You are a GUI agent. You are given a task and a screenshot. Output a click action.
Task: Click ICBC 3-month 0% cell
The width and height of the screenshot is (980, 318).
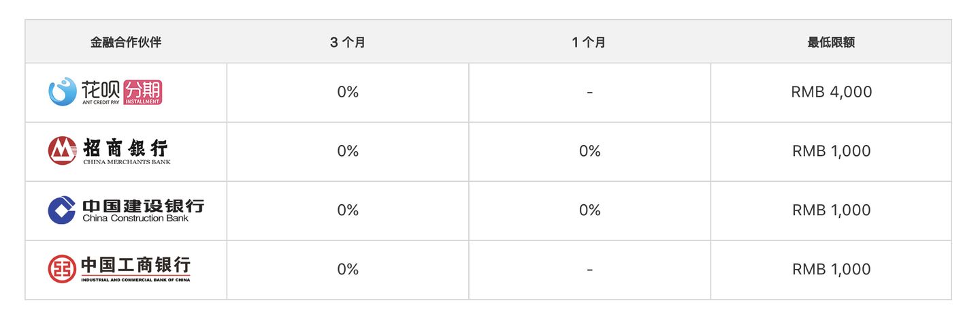click(x=348, y=270)
